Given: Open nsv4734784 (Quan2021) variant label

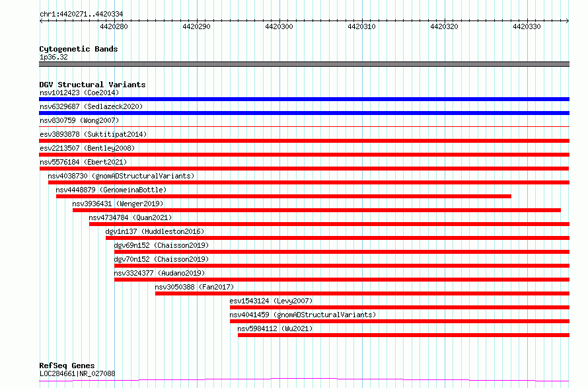Looking at the screenshot, I should pos(130,217).
